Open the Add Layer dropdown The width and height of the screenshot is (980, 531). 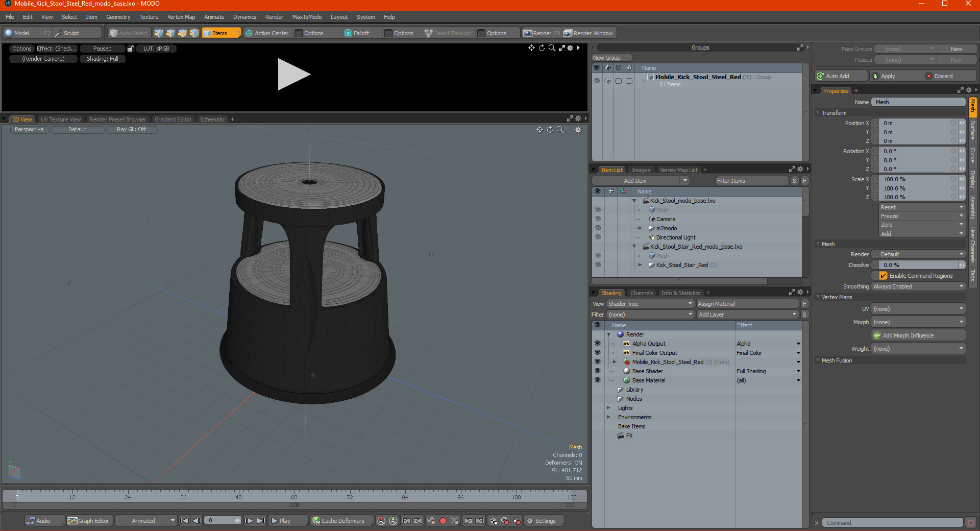pos(748,315)
